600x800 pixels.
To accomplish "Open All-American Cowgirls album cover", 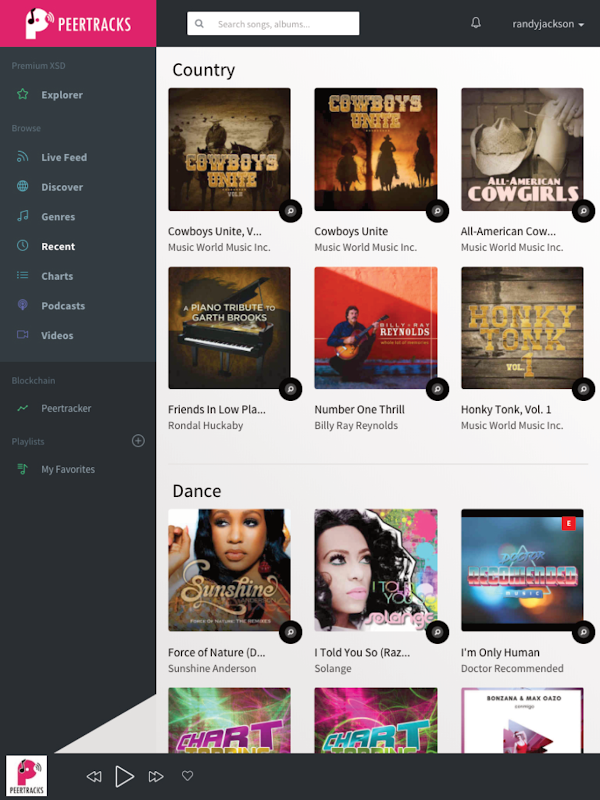I will coord(522,149).
